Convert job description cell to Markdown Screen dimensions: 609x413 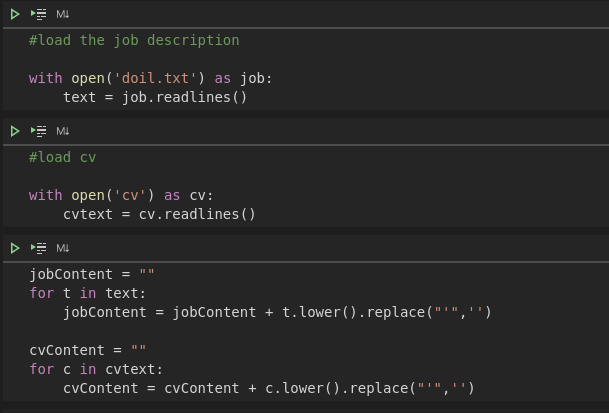(63, 14)
